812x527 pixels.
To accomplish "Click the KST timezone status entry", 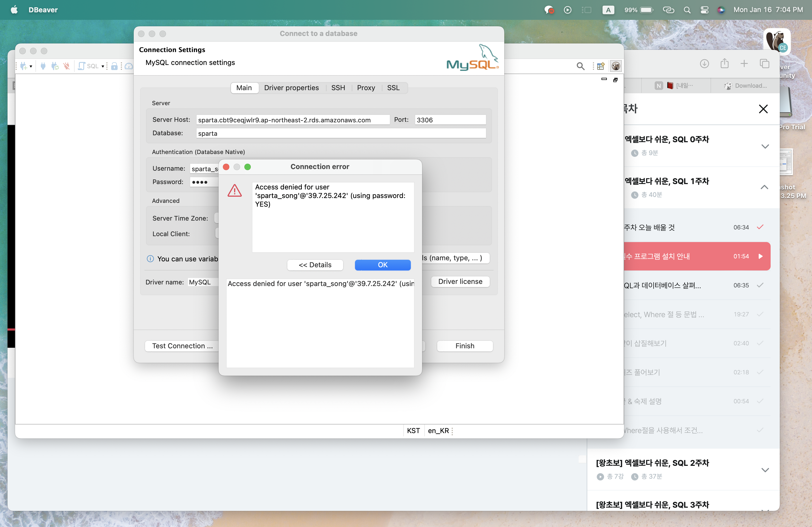I will (413, 430).
